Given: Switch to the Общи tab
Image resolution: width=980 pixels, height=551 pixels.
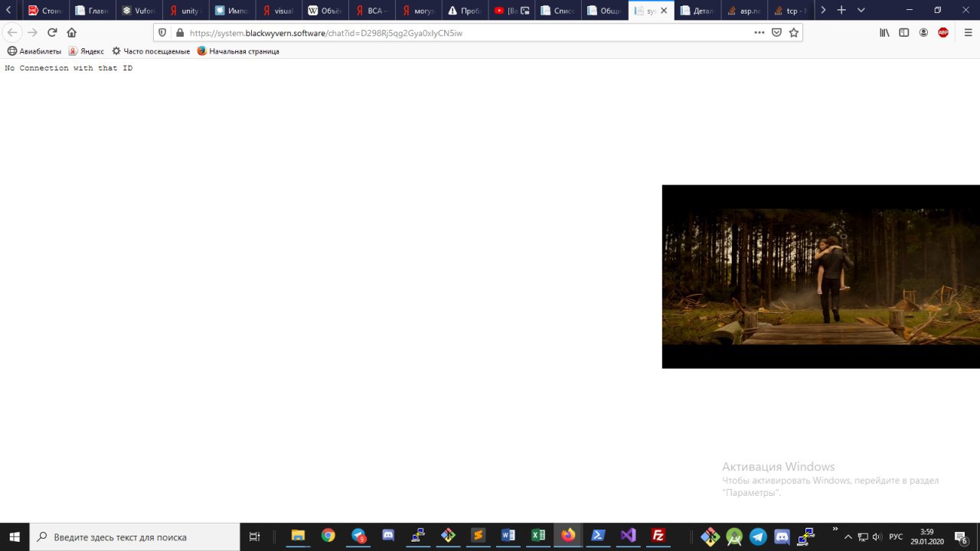Looking at the screenshot, I should coord(606,11).
